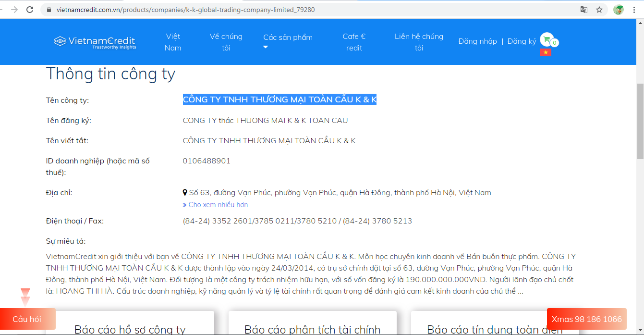Screen dimensions: 644x335
Task: Click the Tên công ty label
Action: 67,100
